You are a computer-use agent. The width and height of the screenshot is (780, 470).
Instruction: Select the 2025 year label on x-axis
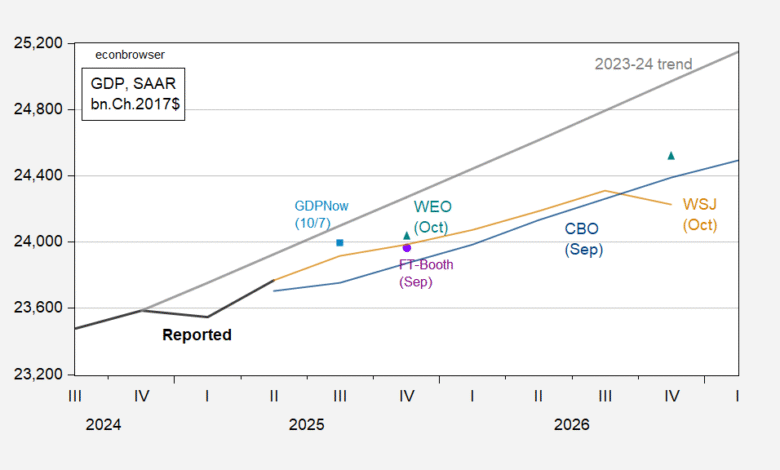(x=306, y=424)
